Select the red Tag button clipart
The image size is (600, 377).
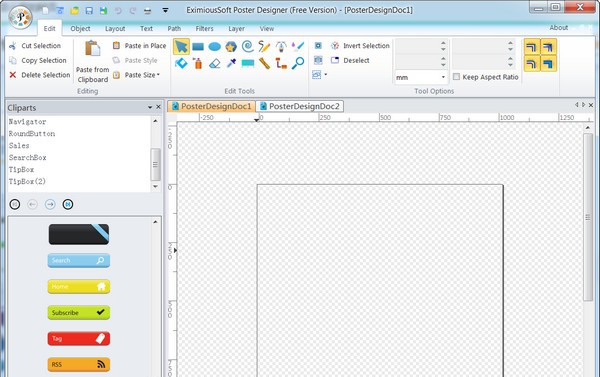click(x=79, y=338)
